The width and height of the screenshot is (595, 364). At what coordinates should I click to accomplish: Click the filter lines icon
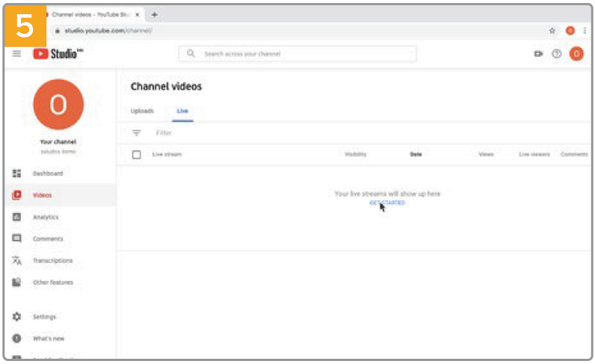point(136,132)
